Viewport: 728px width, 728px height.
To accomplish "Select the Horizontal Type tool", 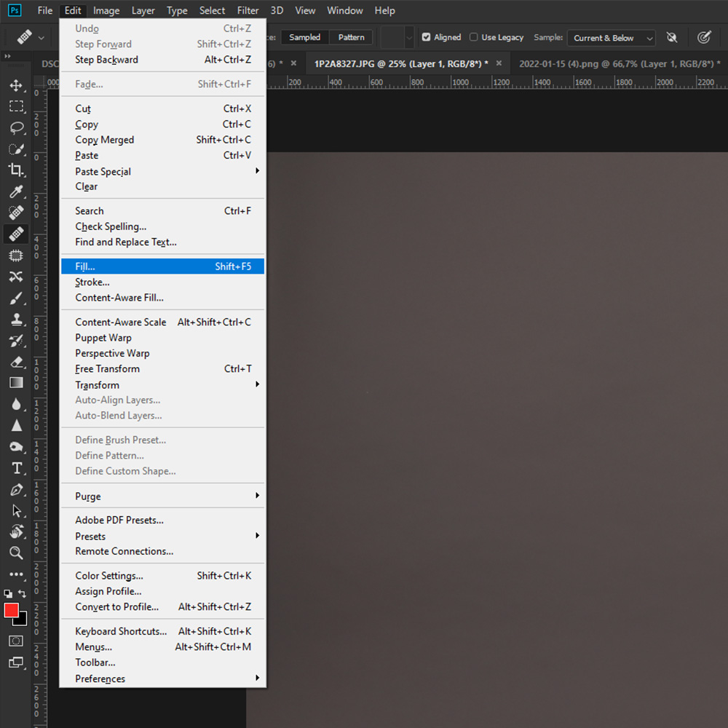I will tap(16, 468).
